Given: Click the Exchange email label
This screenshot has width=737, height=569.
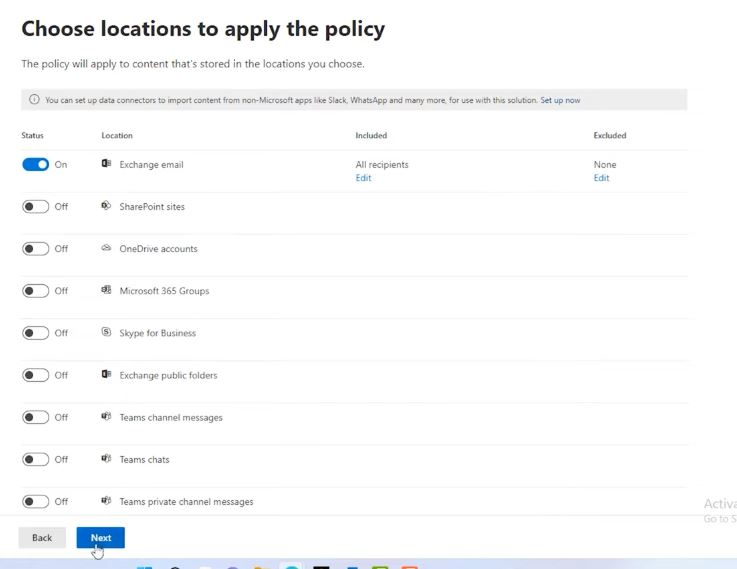Looking at the screenshot, I should point(151,164).
